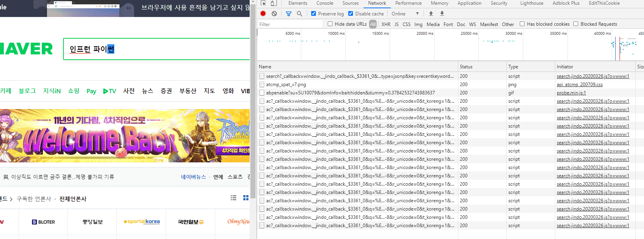Screen dimensions: 644x239
Task: Enable Has blocked cookies checkbox
Action: 522,24
